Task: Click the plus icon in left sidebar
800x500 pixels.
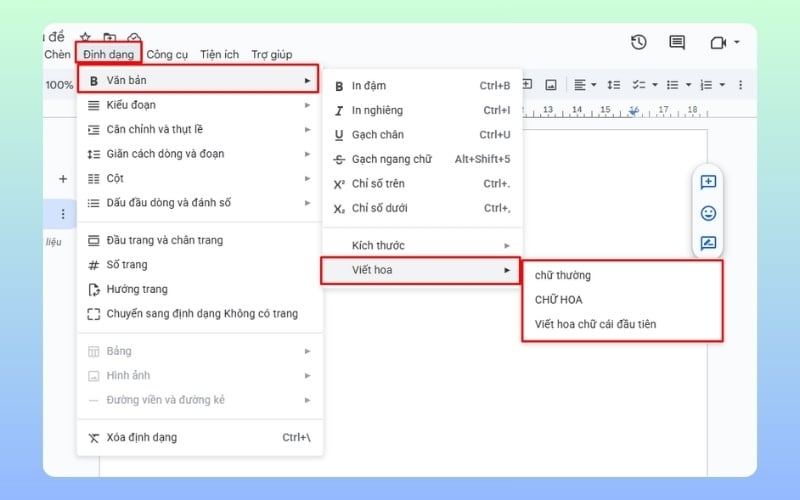Action: point(63,179)
